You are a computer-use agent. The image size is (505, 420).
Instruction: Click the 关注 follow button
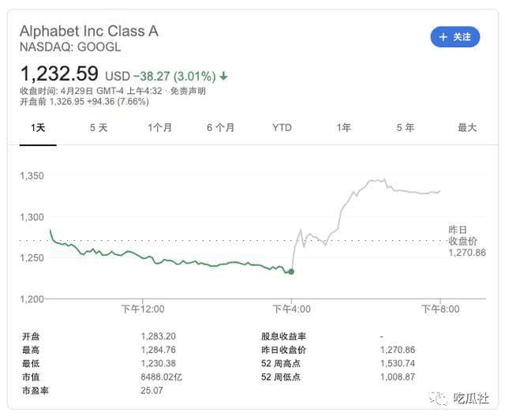point(455,36)
